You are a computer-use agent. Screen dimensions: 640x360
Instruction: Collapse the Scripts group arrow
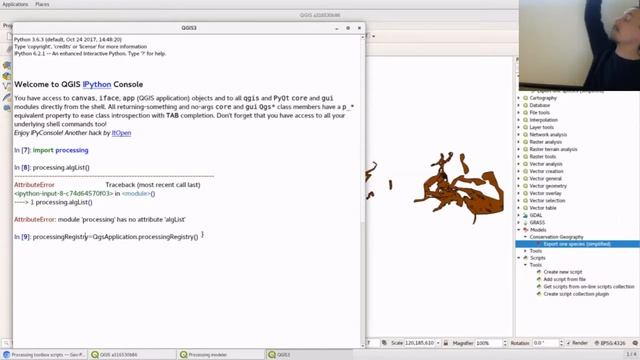(519, 258)
